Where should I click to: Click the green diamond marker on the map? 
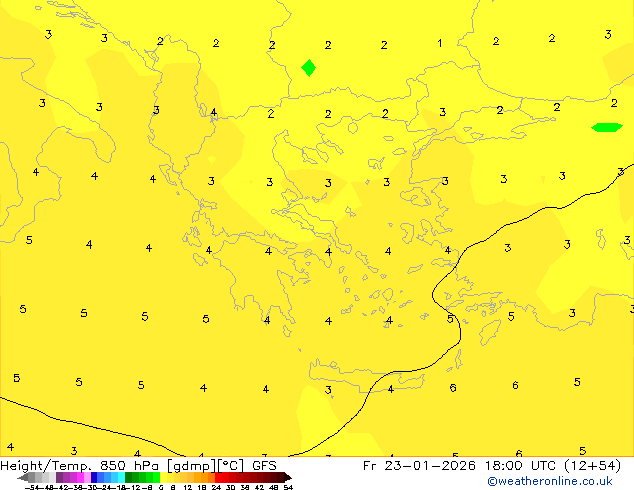pos(309,68)
